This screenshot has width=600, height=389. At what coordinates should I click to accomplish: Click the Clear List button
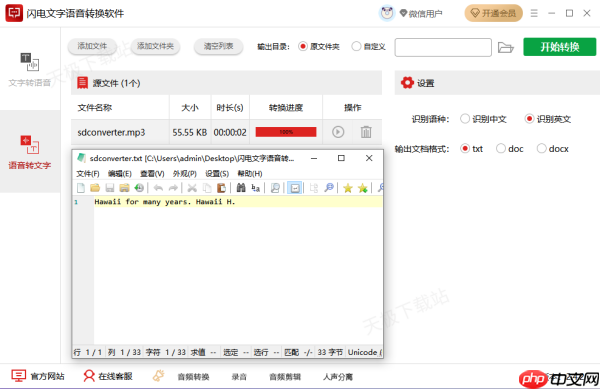[x=218, y=46]
